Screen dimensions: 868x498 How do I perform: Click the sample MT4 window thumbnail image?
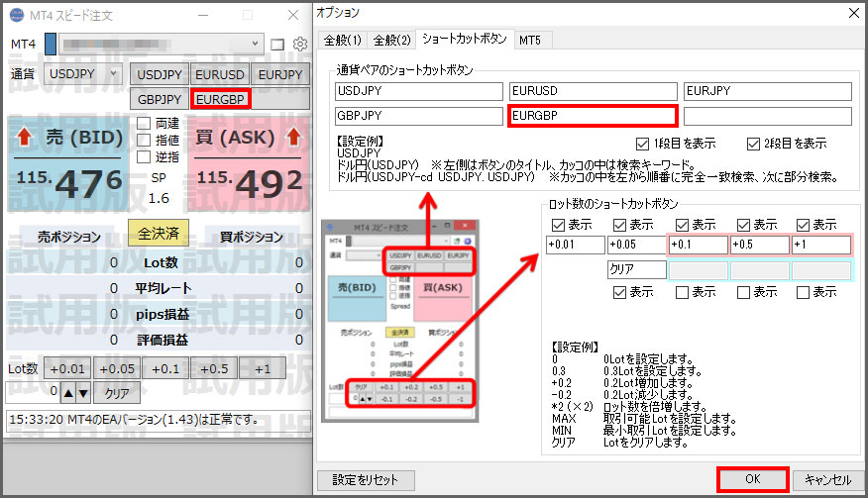pos(400,321)
